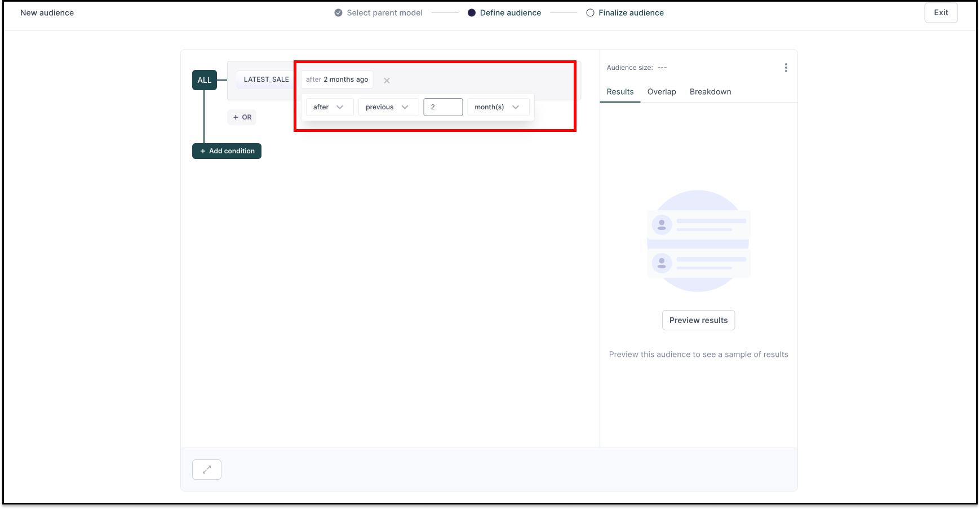980x509 pixels.
Task: Focus the number input showing 2
Action: pyautogui.click(x=443, y=107)
